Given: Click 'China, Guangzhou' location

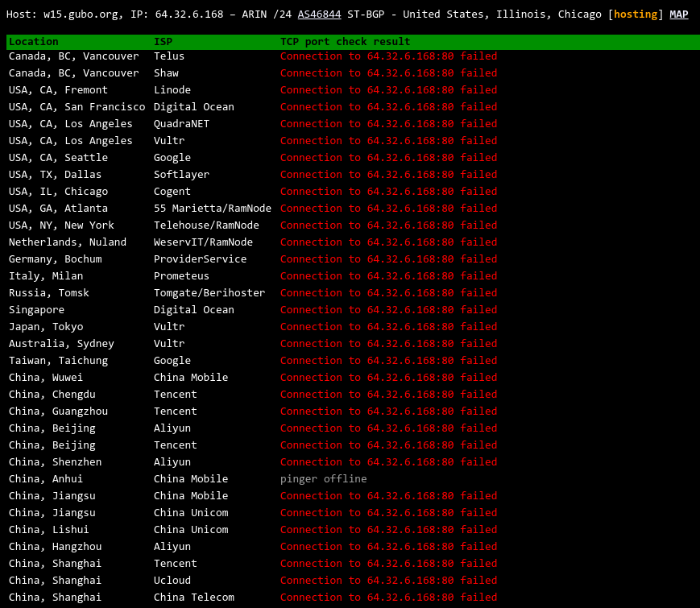Looking at the screenshot, I should [x=58, y=412].
